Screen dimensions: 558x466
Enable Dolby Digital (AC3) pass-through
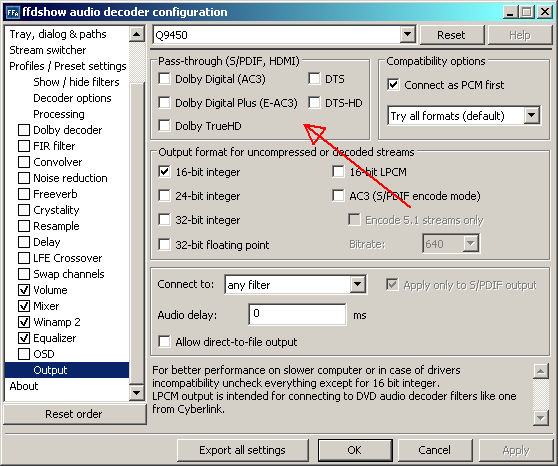164,79
